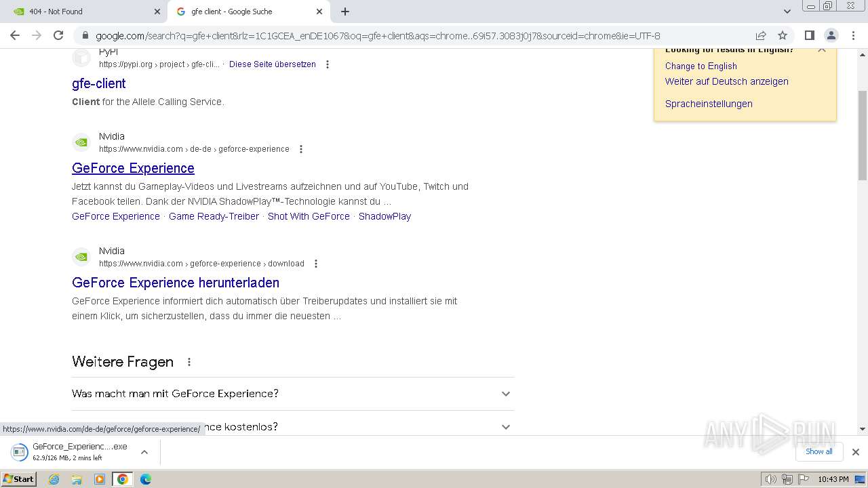Expand the 'kostenlos?' question
The image size is (868, 488).
click(x=293, y=427)
